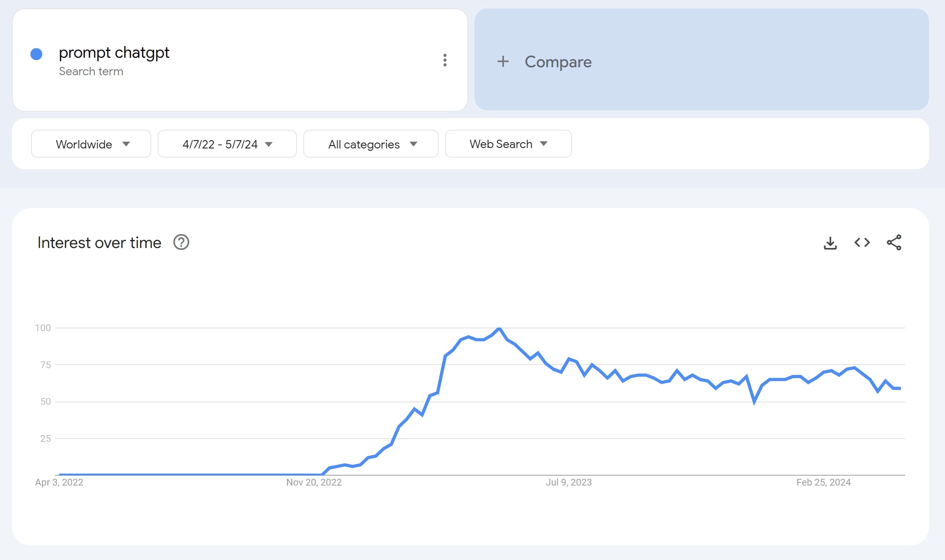Viewport: 945px width, 560px height.
Task: Click the Apr 3, 2022 axis label
Action: [x=59, y=482]
